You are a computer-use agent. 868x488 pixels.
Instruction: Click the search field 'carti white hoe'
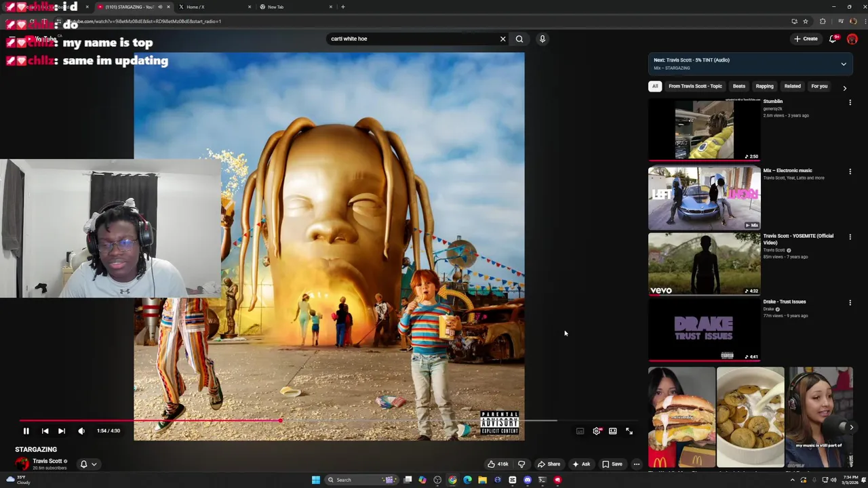click(412, 39)
